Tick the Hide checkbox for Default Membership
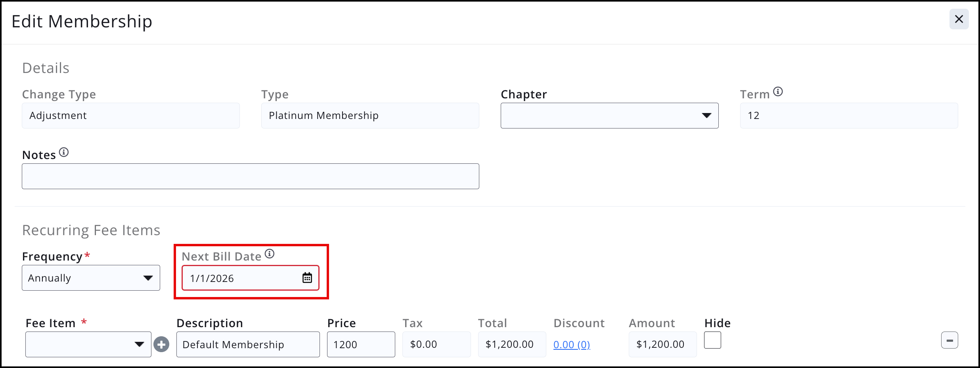The height and width of the screenshot is (368, 980). 712,340
